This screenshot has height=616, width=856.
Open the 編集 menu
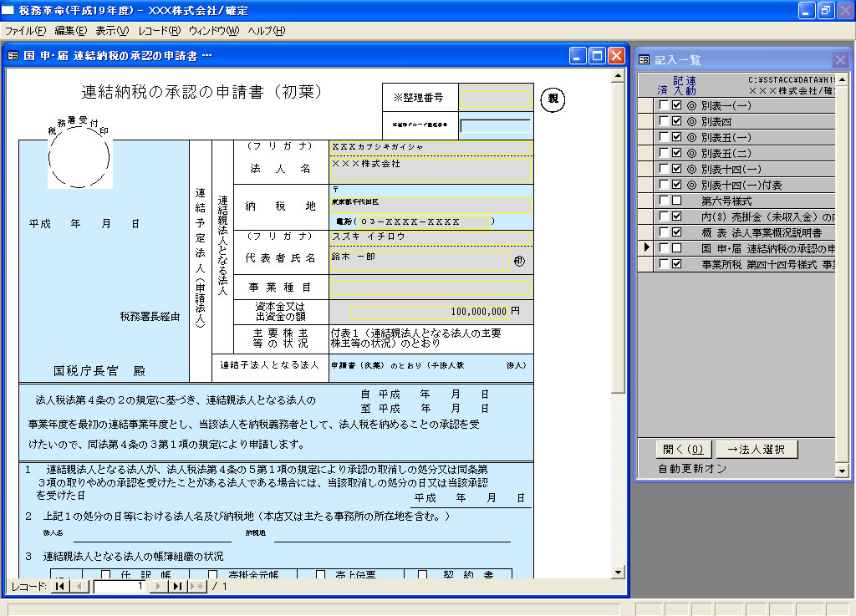tap(70, 31)
